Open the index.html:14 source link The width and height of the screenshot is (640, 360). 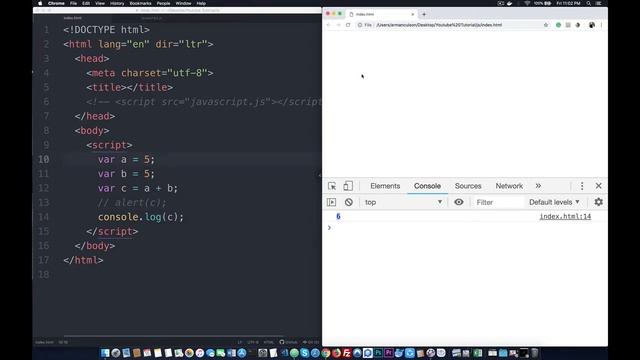(565, 217)
